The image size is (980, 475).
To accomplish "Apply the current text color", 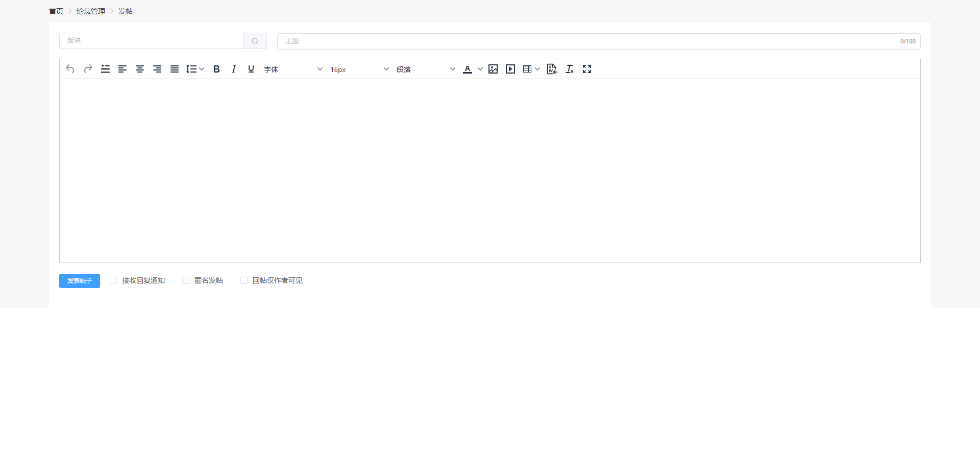I will [468, 69].
